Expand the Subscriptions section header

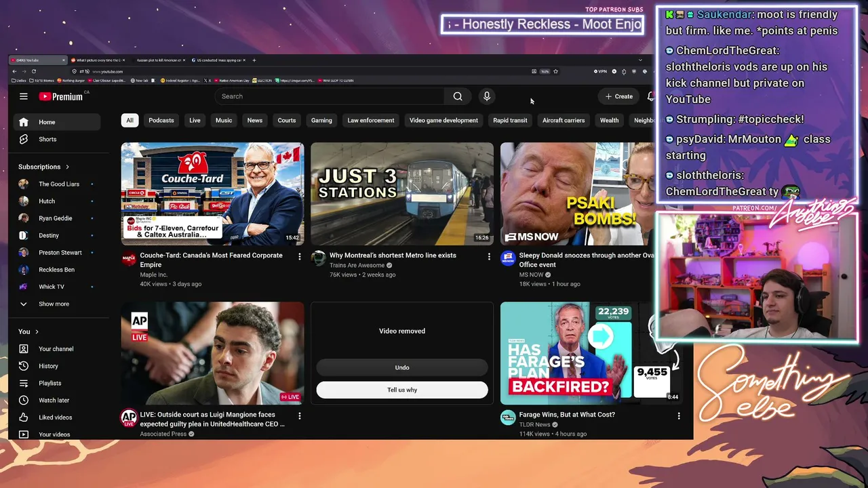44,167
